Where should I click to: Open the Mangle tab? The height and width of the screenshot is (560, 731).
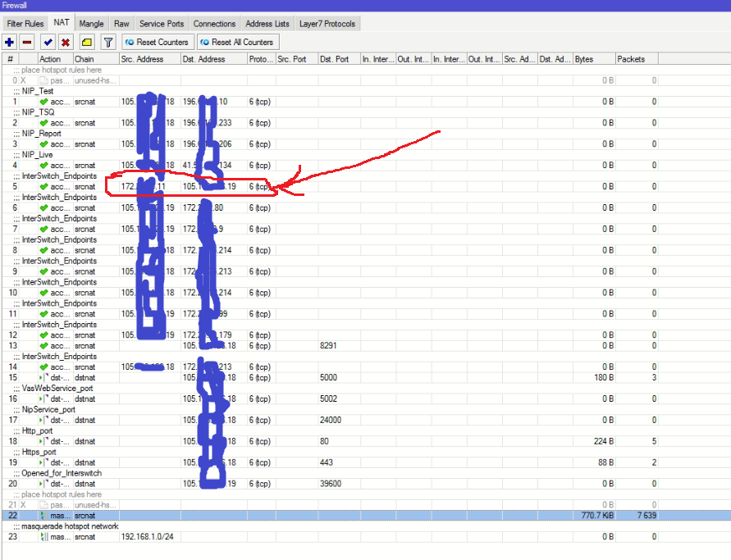tap(91, 24)
